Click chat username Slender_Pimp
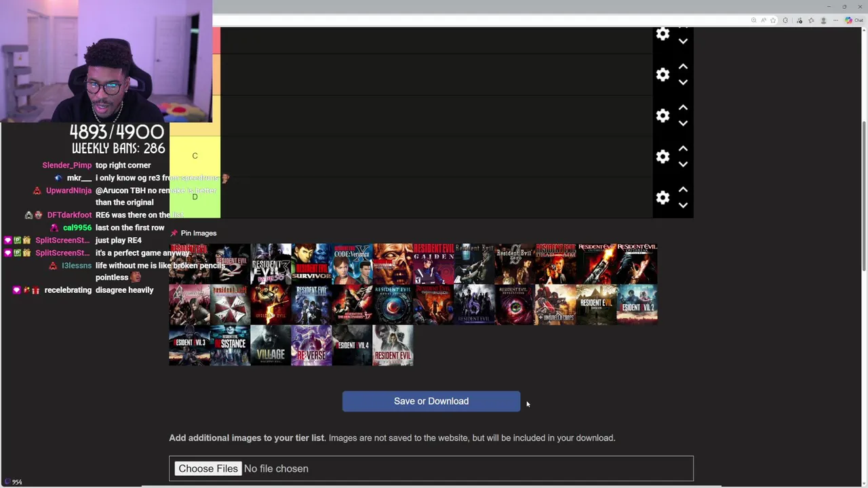868x488 pixels. pos(66,165)
